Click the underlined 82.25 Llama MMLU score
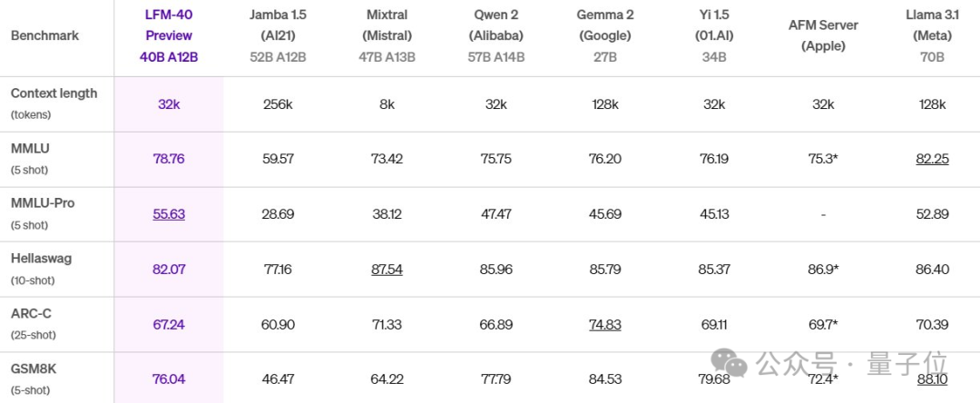980x403 pixels. pos(932,159)
